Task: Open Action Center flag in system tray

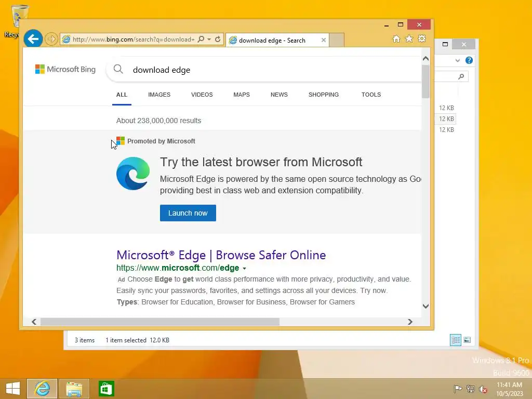Action: pyautogui.click(x=458, y=389)
